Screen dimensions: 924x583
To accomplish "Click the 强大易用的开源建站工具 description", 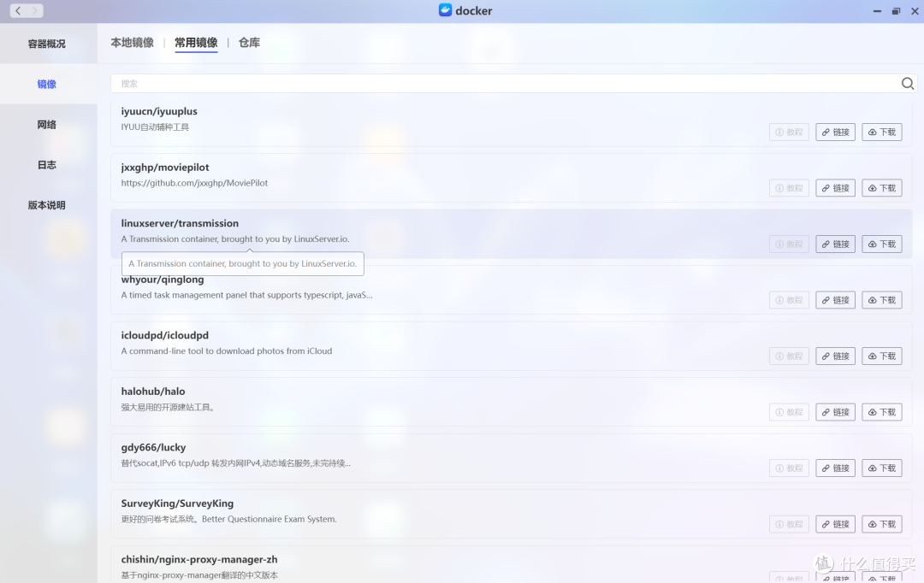I will click(x=168, y=407).
